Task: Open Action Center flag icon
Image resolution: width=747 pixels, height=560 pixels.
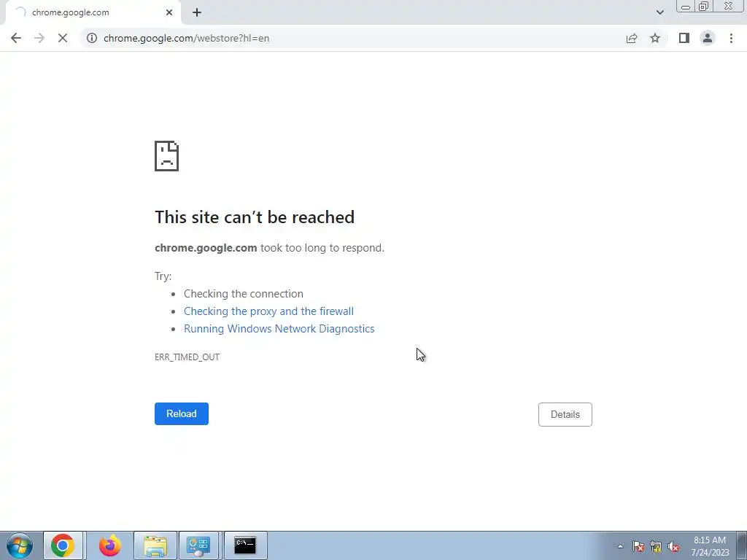Action: (638, 546)
